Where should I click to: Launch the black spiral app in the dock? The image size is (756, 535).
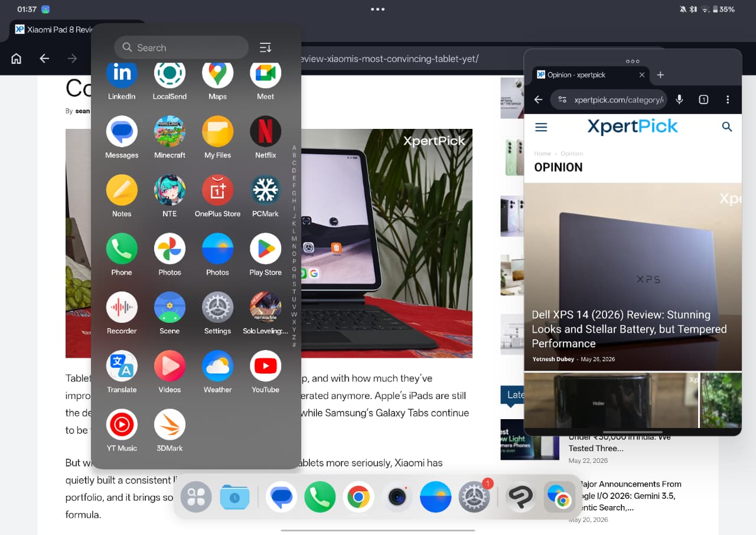521,497
